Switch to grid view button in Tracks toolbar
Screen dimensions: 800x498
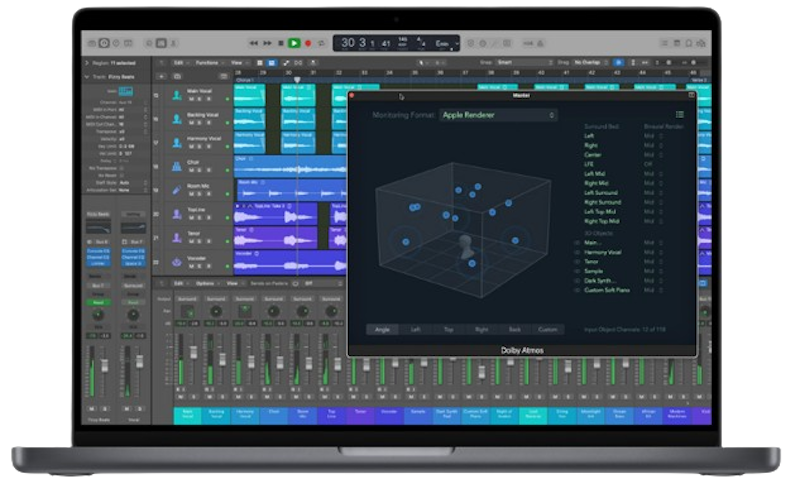260,63
